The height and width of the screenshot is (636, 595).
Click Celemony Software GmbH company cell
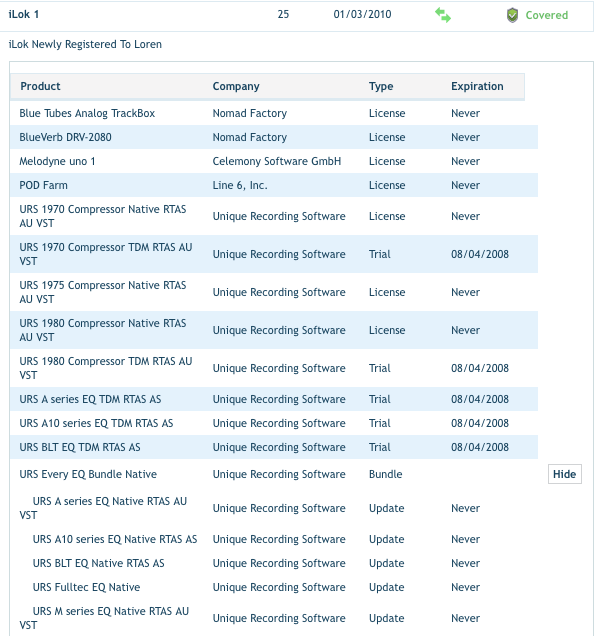(x=277, y=161)
